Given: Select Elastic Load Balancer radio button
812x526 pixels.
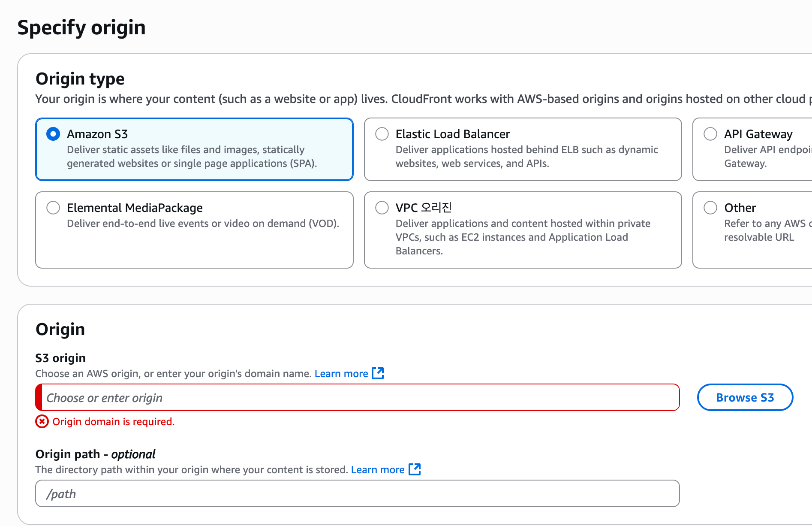Looking at the screenshot, I should 382,134.
